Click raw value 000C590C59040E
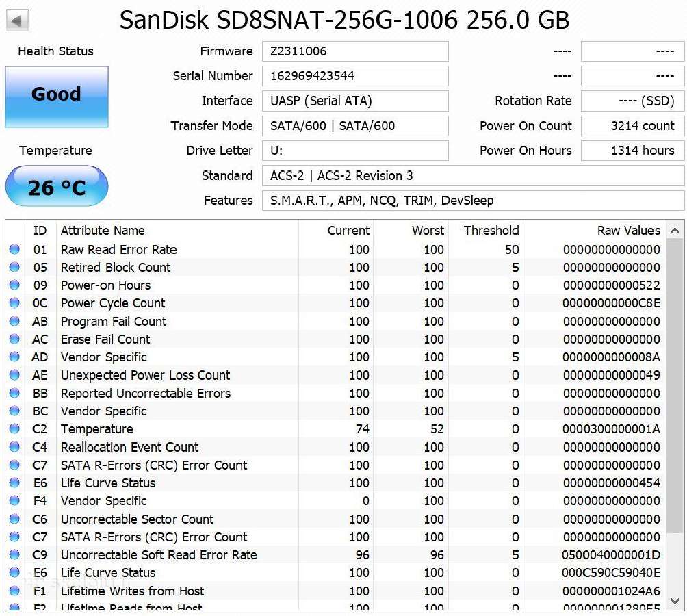 click(x=612, y=573)
